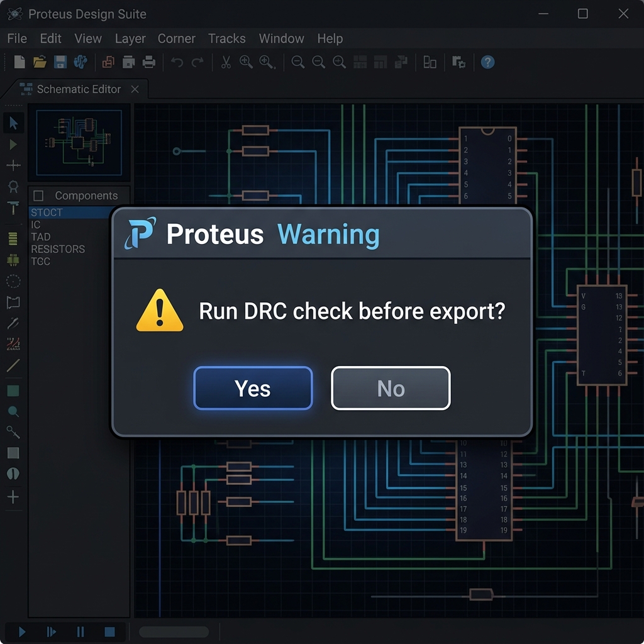Click the plus icon at sidebar bottom
Viewport: 644px width, 644px height.
tap(13, 497)
